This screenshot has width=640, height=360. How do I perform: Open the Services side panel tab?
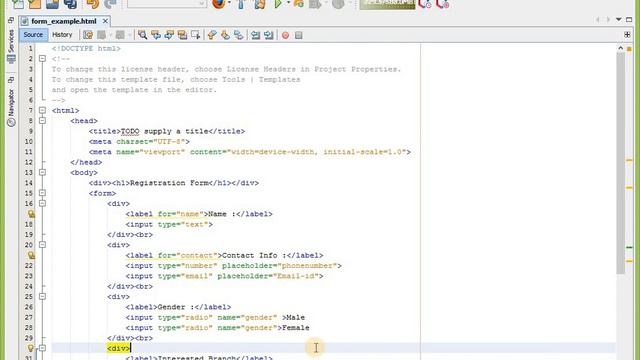point(11,46)
